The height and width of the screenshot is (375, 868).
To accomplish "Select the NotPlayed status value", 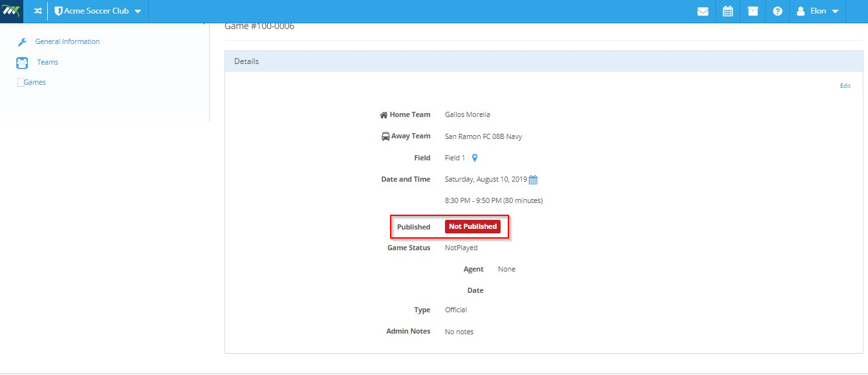I will pyautogui.click(x=461, y=248).
